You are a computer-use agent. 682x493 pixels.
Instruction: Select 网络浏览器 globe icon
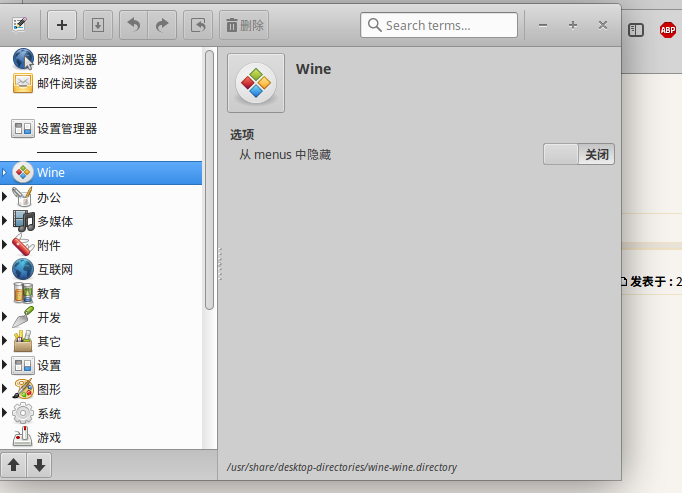23,59
